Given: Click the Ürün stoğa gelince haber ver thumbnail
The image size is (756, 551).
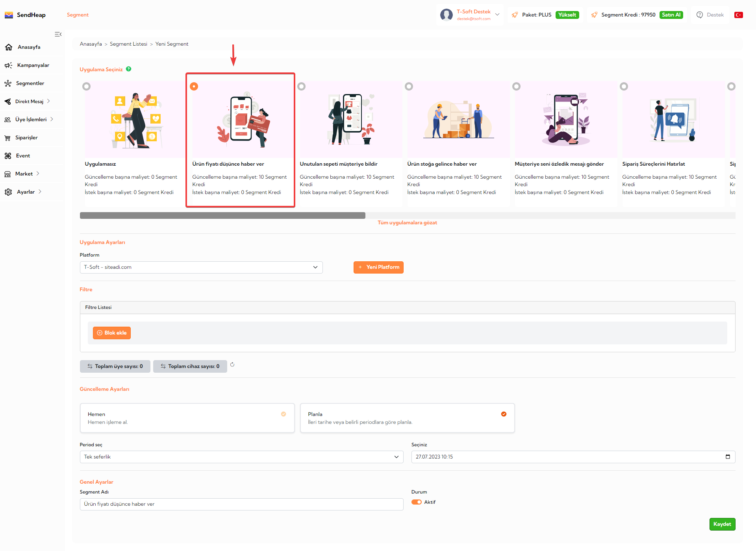Looking at the screenshot, I should 458,119.
